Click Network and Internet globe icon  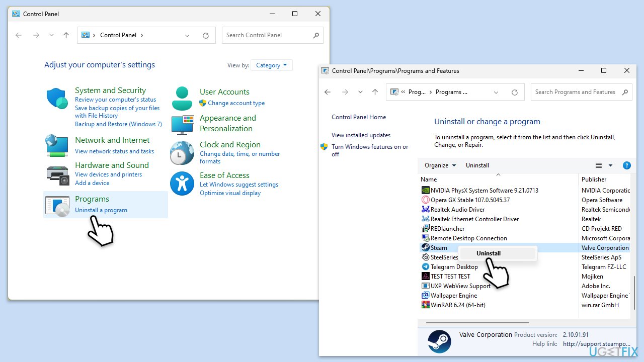coord(57,146)
